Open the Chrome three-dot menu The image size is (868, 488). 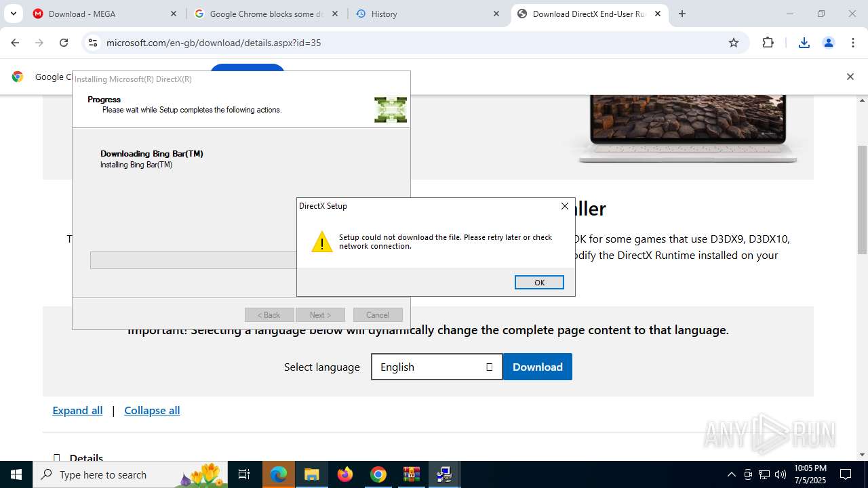(853, 43)
